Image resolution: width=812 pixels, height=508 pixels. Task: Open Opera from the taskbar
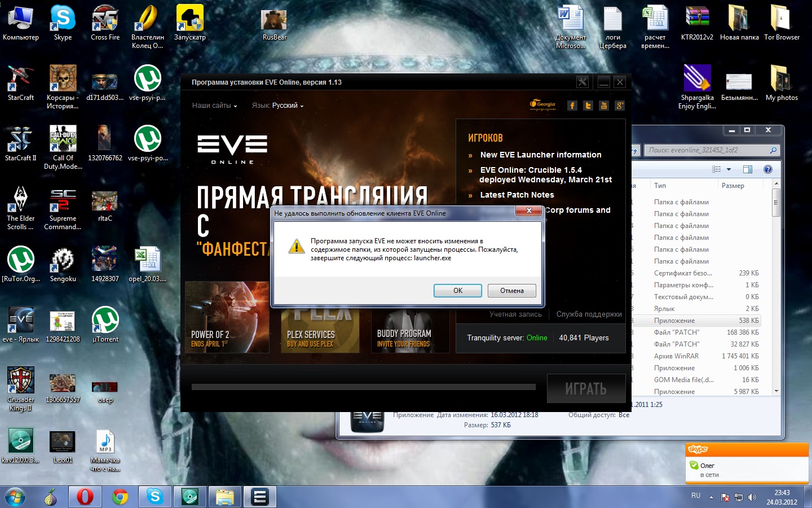85,497
